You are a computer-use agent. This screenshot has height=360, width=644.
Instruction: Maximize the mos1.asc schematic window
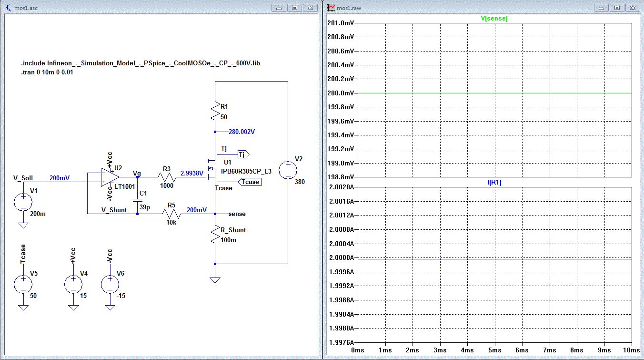(295, 8)
